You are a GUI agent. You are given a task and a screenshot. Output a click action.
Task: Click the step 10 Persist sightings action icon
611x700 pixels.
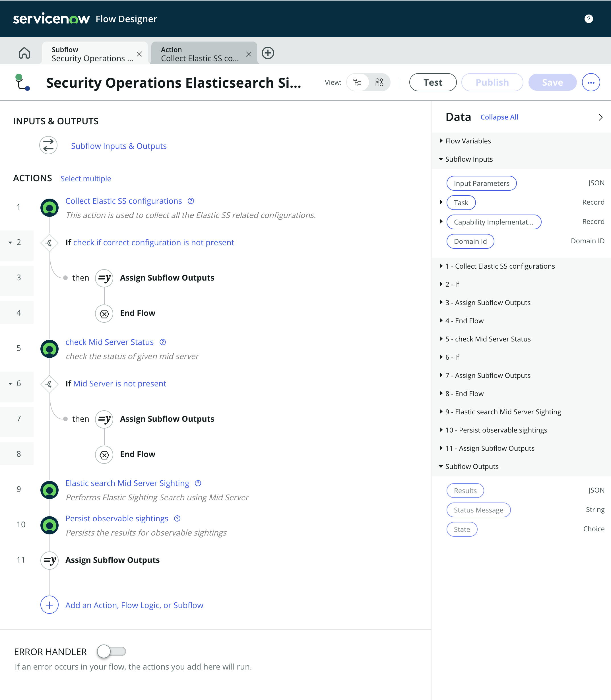(49, 525)
